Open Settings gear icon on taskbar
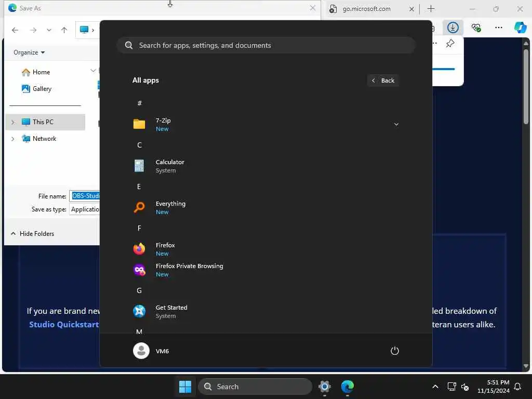The height and width of the screenshot is (399, 532). [x=324, y=387]
